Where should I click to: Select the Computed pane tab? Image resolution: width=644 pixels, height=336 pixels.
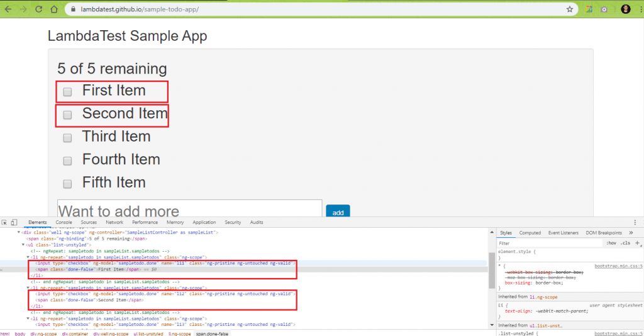[530, 232]
